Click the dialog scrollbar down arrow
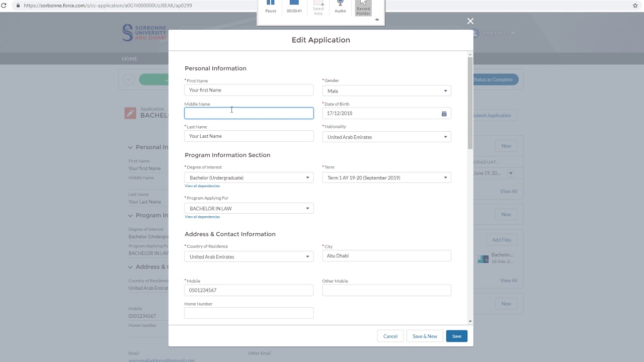The image size is (644, 362). [470, 321]
